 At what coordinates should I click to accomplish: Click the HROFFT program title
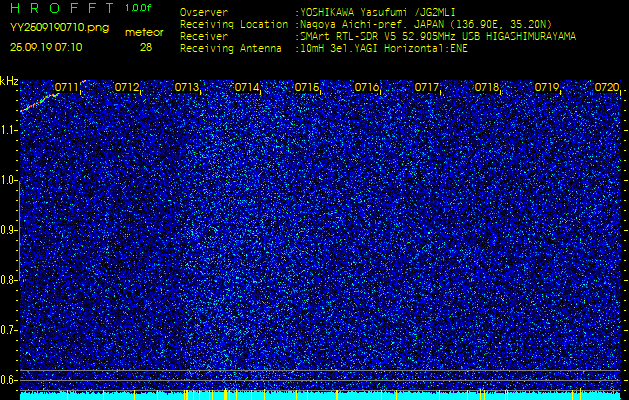point(62,8)
